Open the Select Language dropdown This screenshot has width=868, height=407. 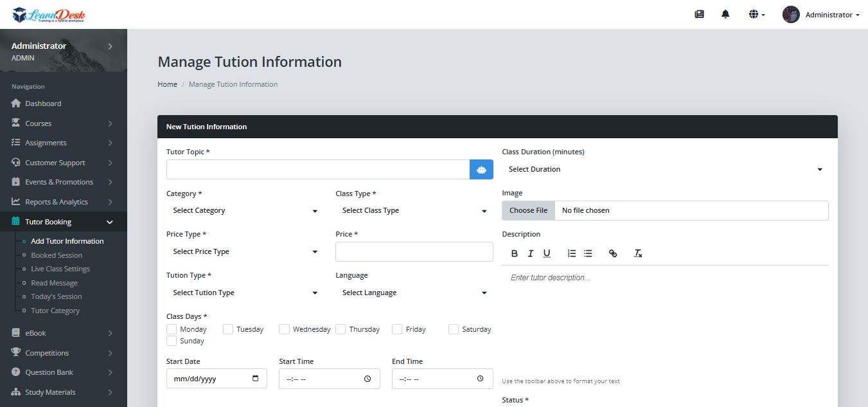(x=414, y=293)
